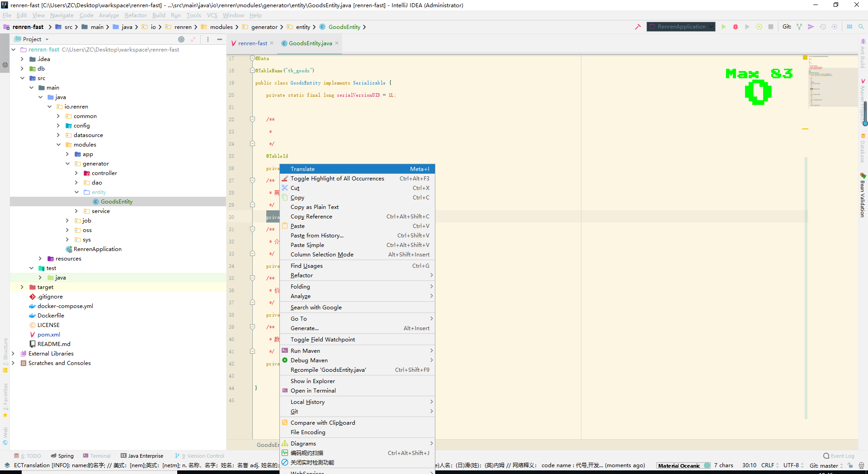This screenshot has width=868, height=474.
Task: Click the Stop square icon
Action: 771,27
